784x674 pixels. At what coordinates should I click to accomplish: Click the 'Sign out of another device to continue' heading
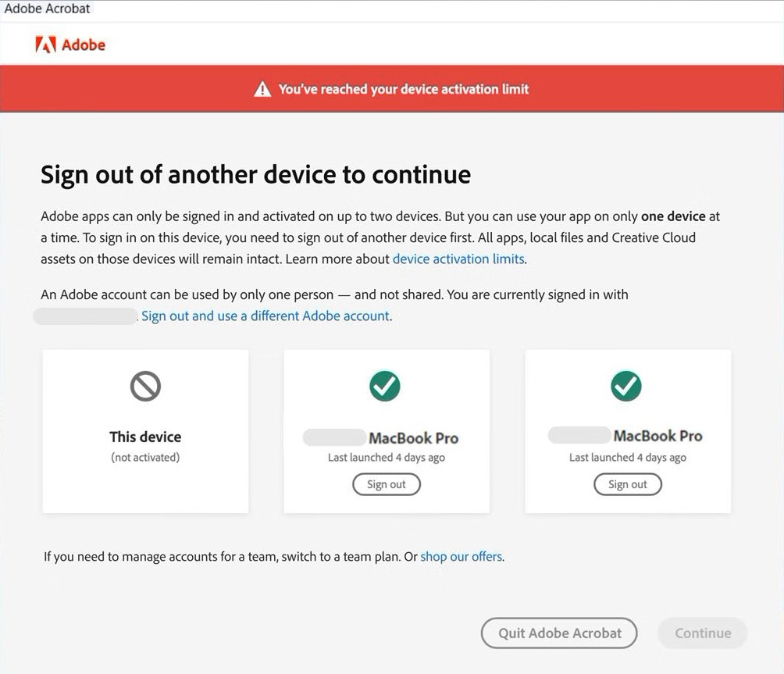[255, 175]
